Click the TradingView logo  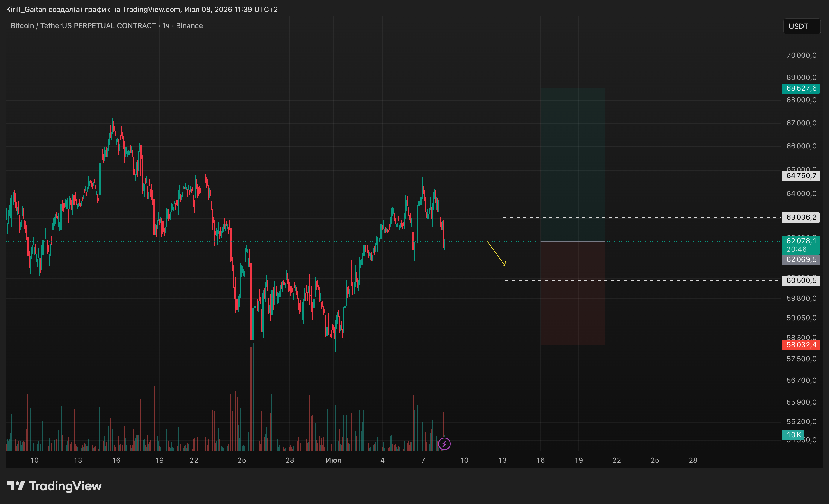(54, 486)
